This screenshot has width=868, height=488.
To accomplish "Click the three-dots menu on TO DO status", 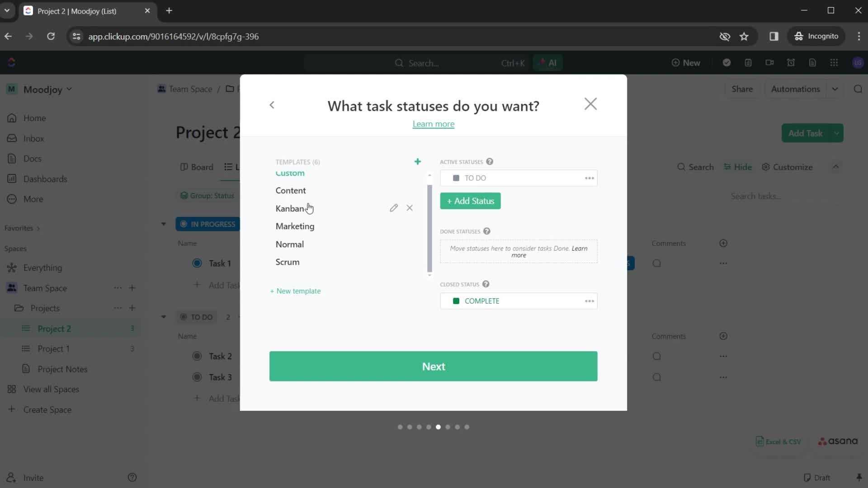I will tap(590, 178).
